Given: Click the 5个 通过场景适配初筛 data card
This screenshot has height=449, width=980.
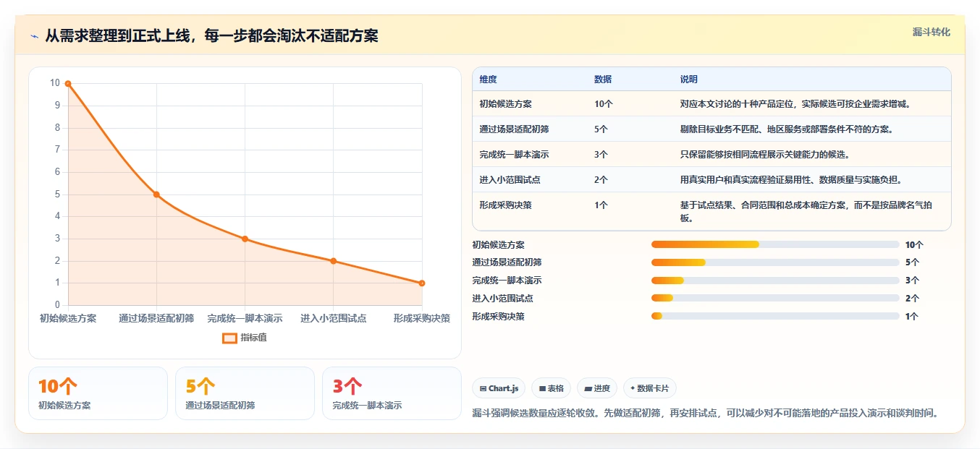Looking at the screenshot, I should point(245,393).
